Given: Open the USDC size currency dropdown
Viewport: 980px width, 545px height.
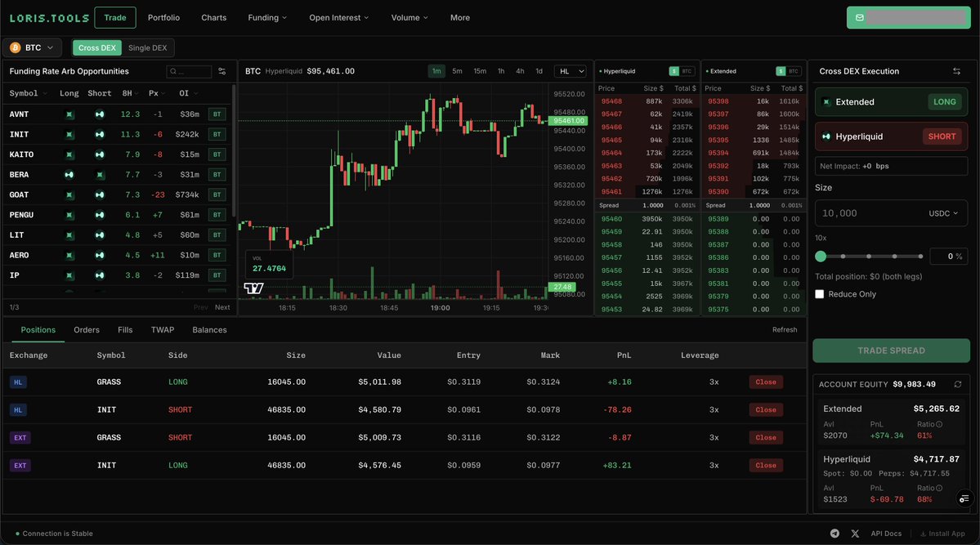Looking at the screenshot, I should [945, 212].
